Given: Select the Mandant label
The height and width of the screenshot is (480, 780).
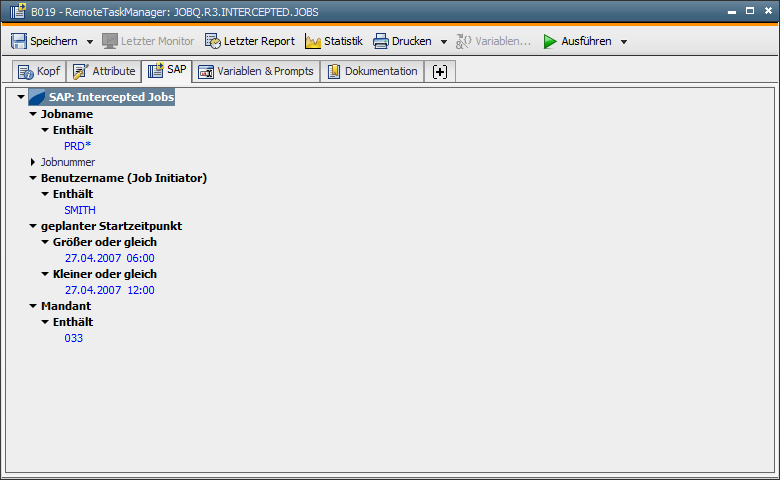Looking at the screenshot, I should point(66,306).
